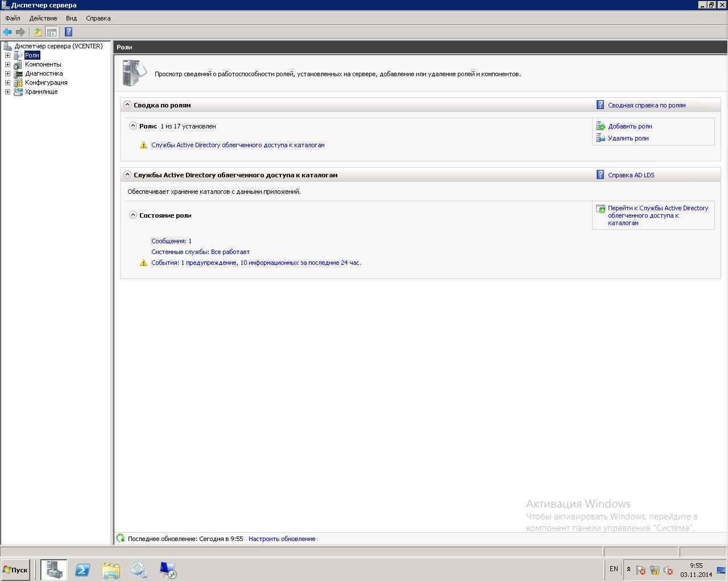The width and height of the screenshot is (728, 582).
Task: Click the Forward arrow toolbar icon
Action: click(x=20, y=32)
